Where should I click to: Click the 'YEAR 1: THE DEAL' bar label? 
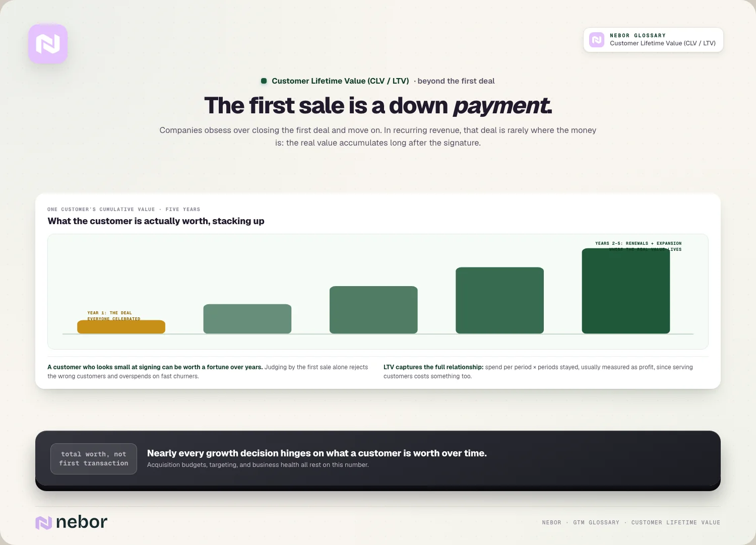109,313
